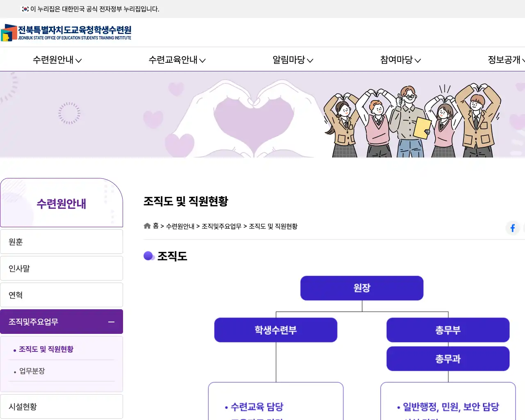
Task: Open the 수련교육안내 menu
Action: [x=176, y=59]
